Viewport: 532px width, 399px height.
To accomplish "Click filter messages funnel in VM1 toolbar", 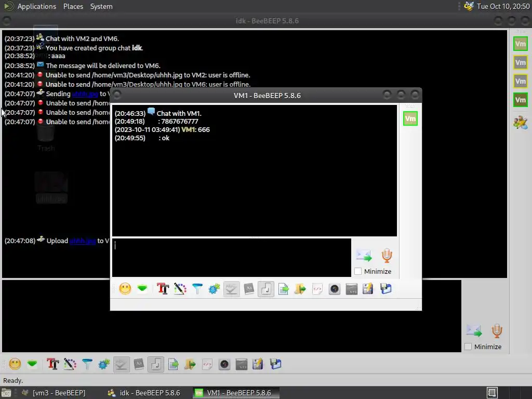I will pyautogui.click(x=197, y=289).
